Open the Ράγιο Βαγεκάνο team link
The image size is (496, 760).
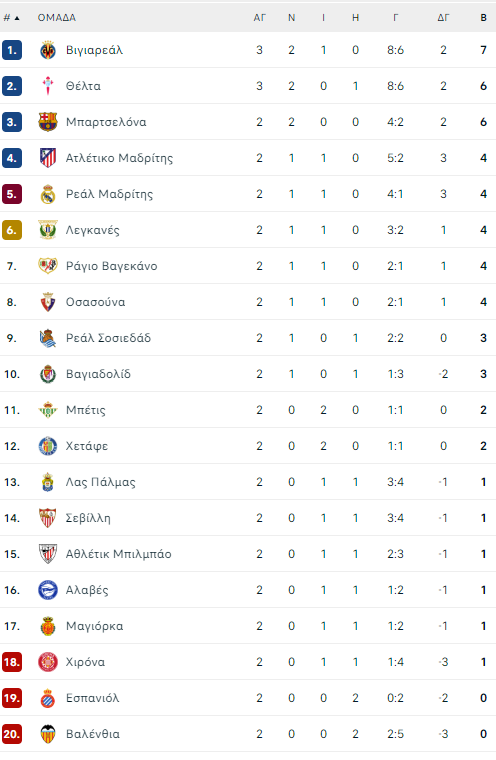pos(112,266)
